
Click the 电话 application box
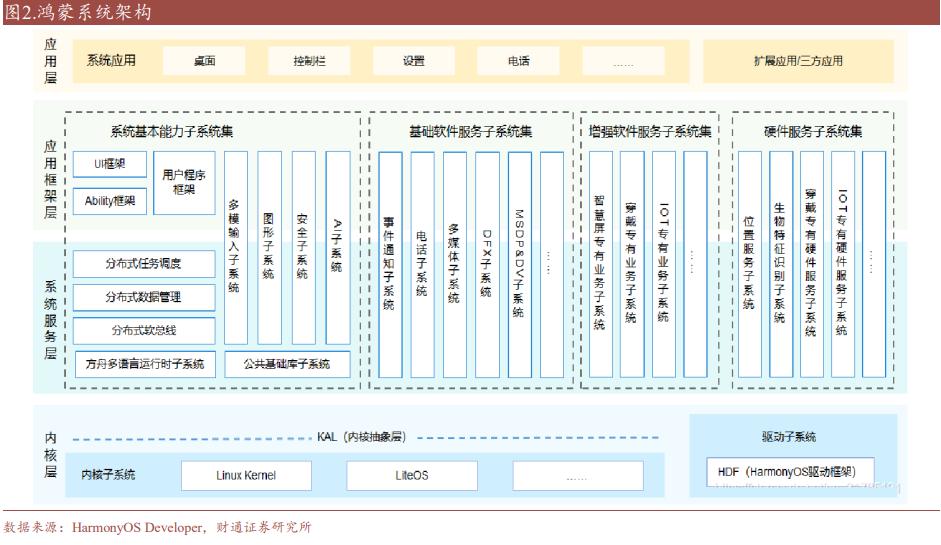(x=519, y=61)
